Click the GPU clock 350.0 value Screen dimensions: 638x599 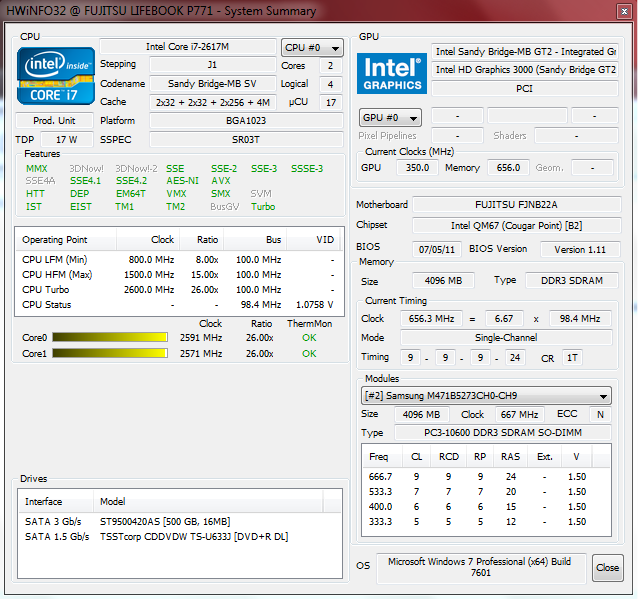click(x=417, y=168)
